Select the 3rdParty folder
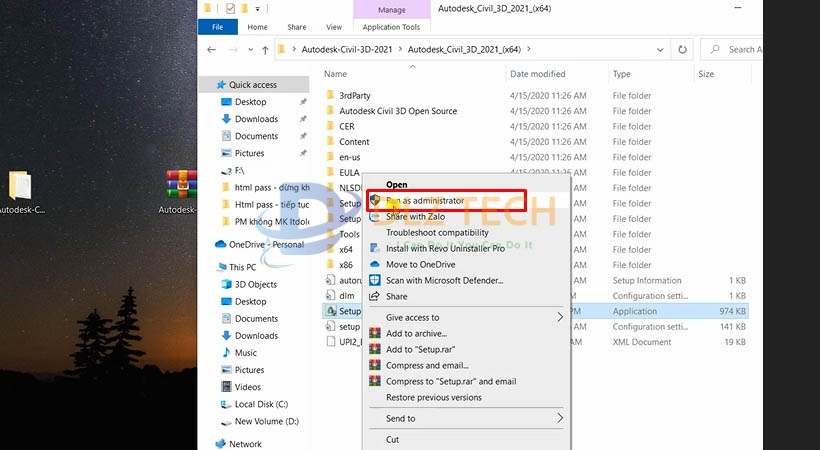 355,96
